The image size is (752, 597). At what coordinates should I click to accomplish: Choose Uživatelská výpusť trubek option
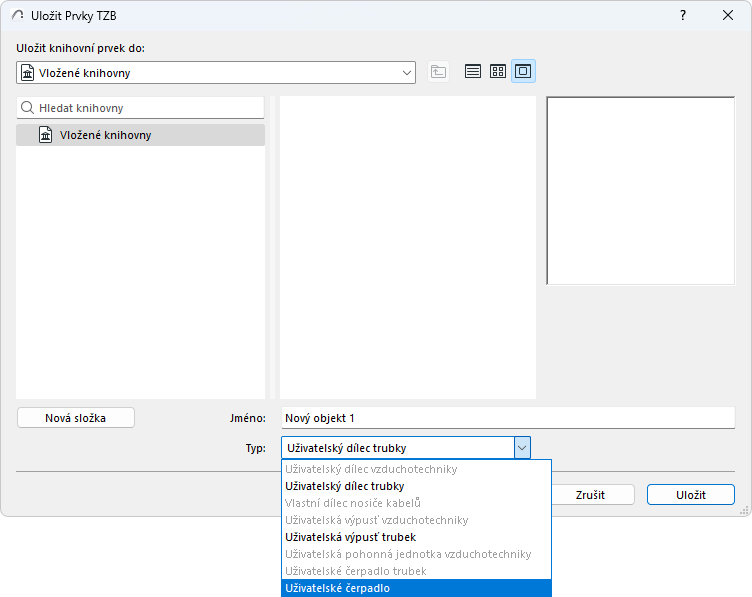[416, 537]
